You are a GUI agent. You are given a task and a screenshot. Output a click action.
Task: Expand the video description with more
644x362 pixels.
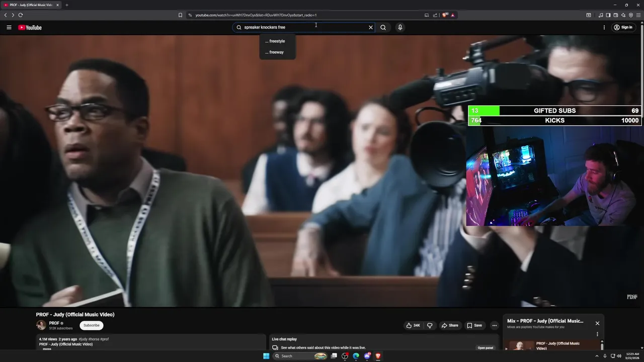47,349
